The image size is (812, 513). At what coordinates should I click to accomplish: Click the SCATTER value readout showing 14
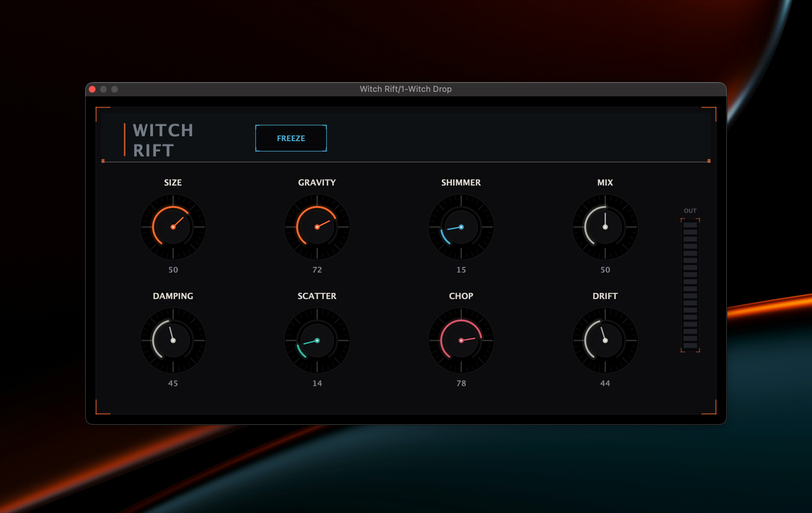(317, 383)
